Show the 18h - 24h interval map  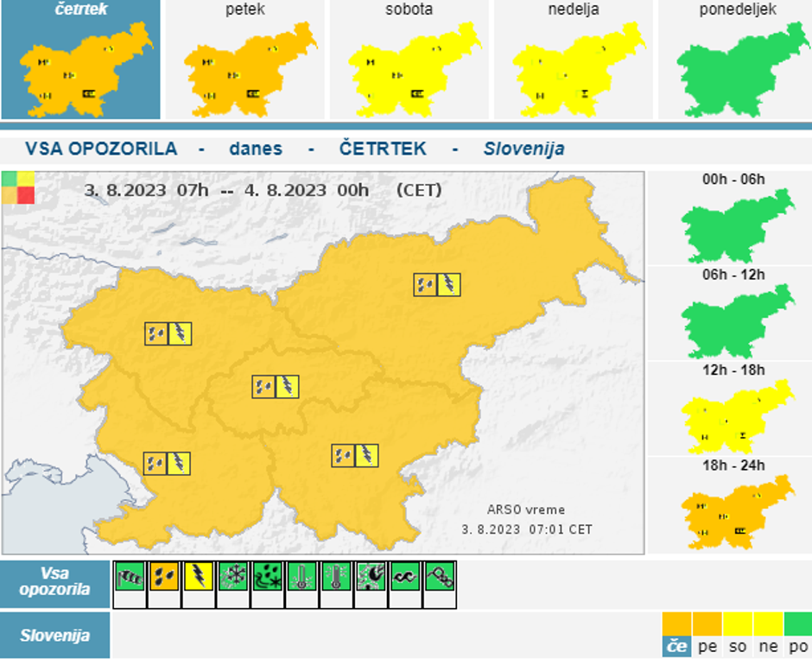click(735, 507)
